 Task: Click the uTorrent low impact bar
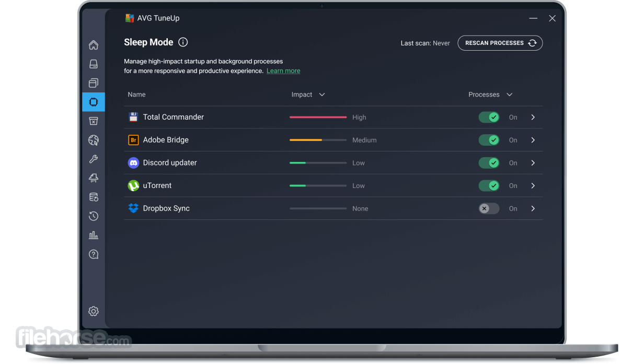(318, 185)
